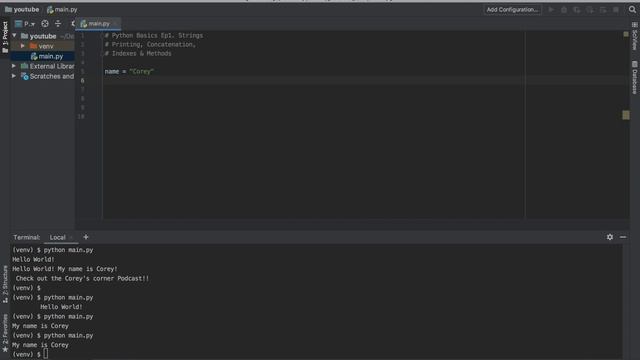This screenshot has width=640, height=360.
Task: Click the '# Indexes & Methods' comment line
Action: [x=138, y=53]
